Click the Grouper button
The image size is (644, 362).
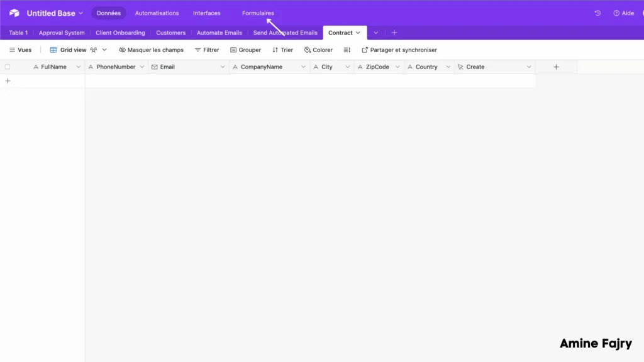(246, 50)
